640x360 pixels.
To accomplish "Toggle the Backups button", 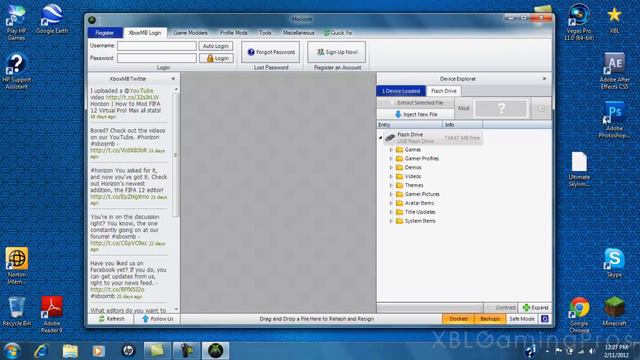I will pos(490,319).
